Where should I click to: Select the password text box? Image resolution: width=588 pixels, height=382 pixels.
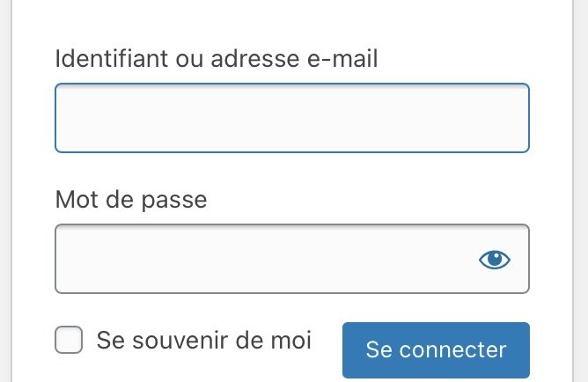click(x=292, y=259)
